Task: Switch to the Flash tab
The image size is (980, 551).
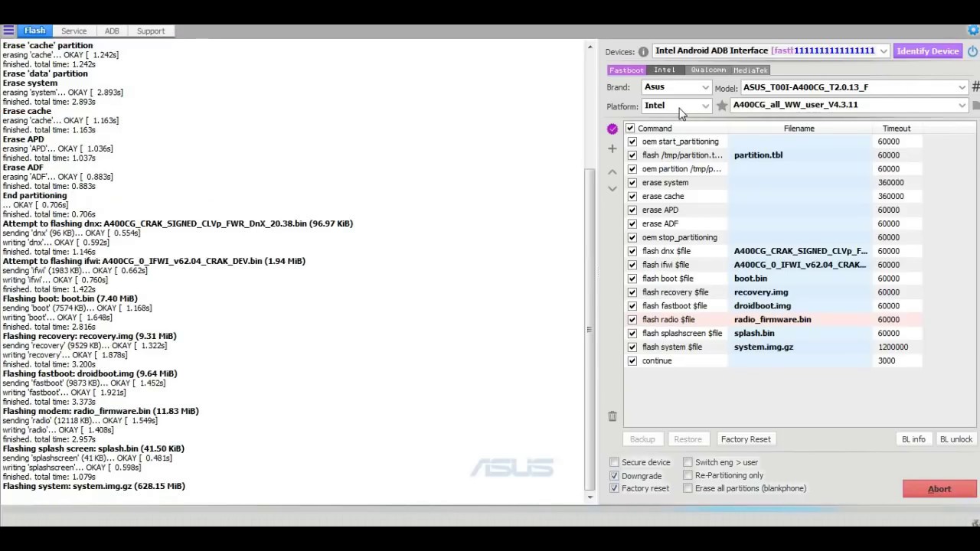Action: (x=34, y=31)
